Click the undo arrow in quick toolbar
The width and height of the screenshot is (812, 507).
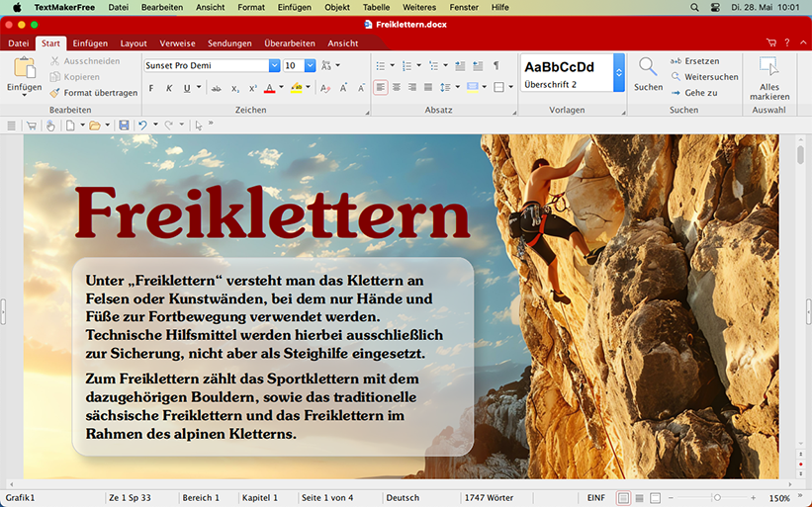(x=142, y=126)
